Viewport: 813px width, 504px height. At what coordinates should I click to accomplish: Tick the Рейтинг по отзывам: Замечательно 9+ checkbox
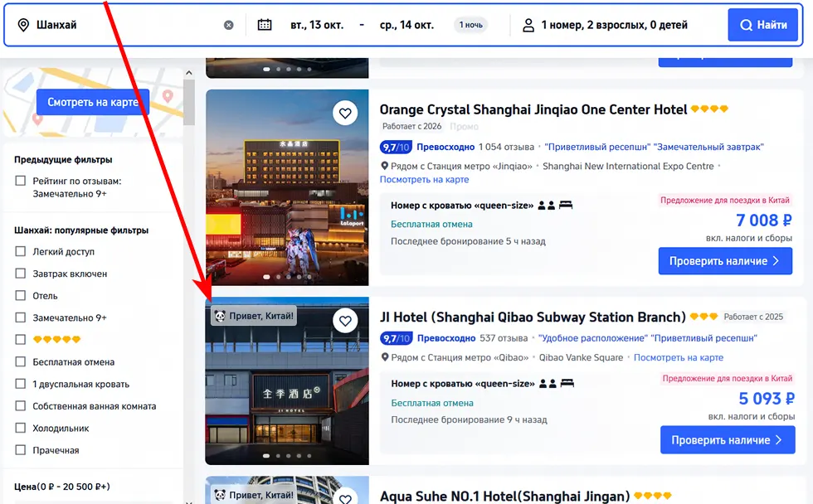pyautogui.click(x=20, y=181)
